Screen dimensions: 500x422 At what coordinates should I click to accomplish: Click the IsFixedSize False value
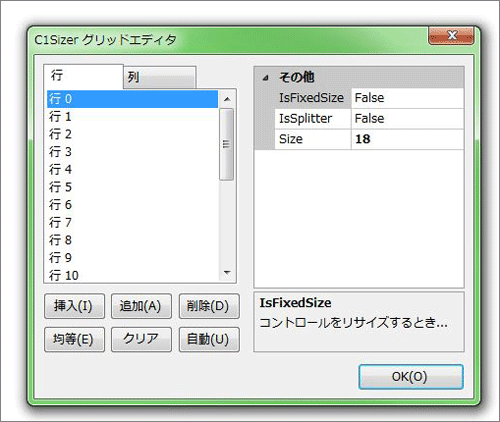click(407, 98)
